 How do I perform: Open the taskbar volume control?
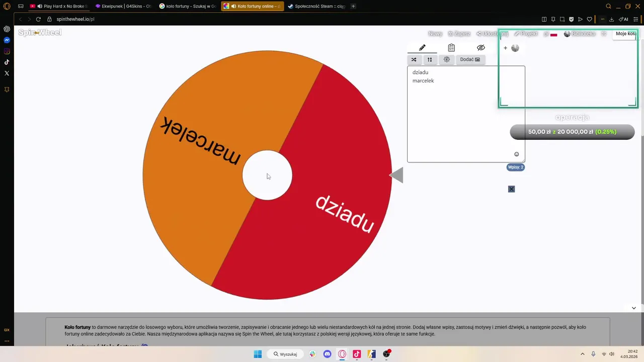tap(612, 354)
